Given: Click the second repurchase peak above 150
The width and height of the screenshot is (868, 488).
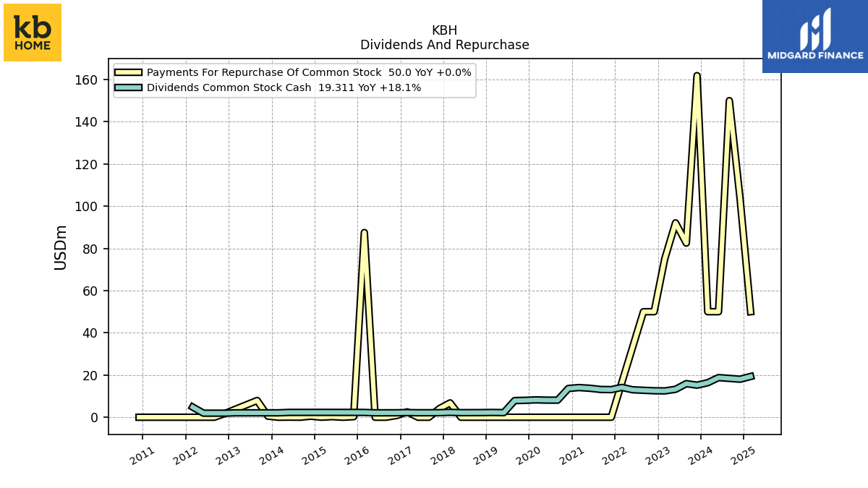Looking at the screenshot, I should 729,100.
